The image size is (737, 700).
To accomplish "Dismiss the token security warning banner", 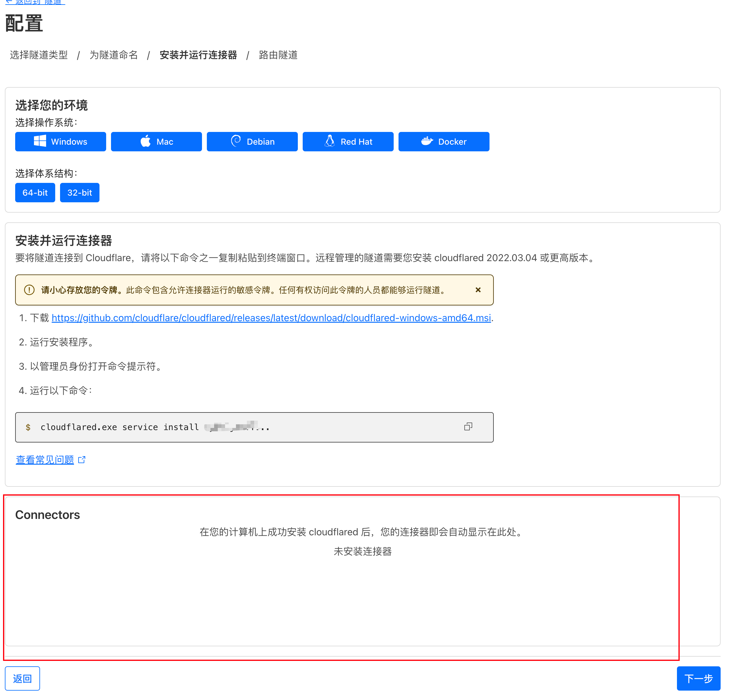I will [478, 290].
